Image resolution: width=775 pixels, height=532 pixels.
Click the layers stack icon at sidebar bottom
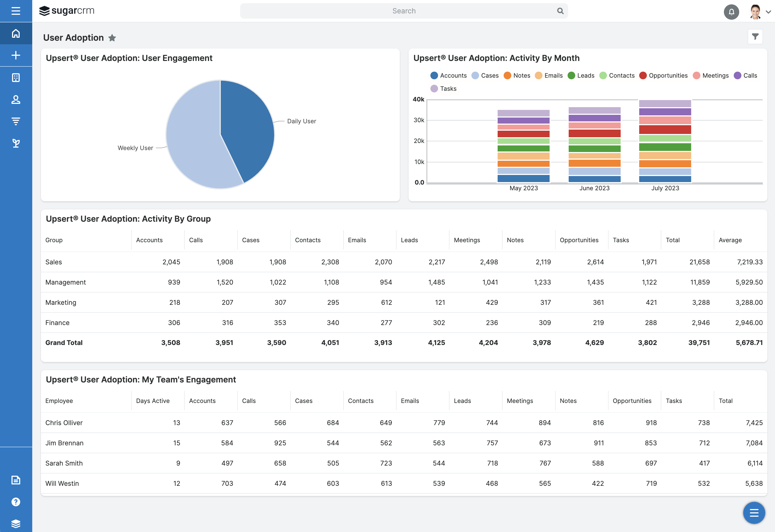[16, 523]
